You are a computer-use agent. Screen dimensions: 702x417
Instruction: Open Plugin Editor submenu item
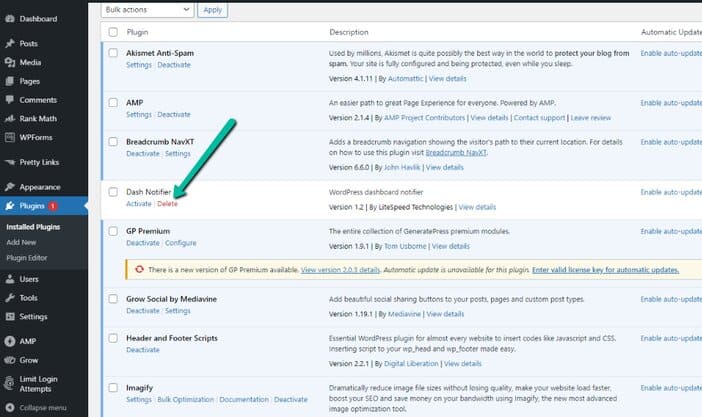26,258
